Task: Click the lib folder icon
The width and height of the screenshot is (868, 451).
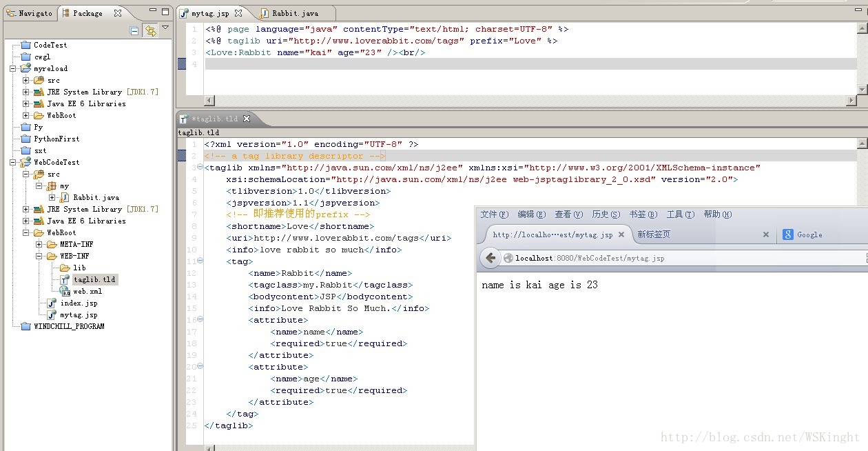Action: pyautogui.click(x=65, y=268)
